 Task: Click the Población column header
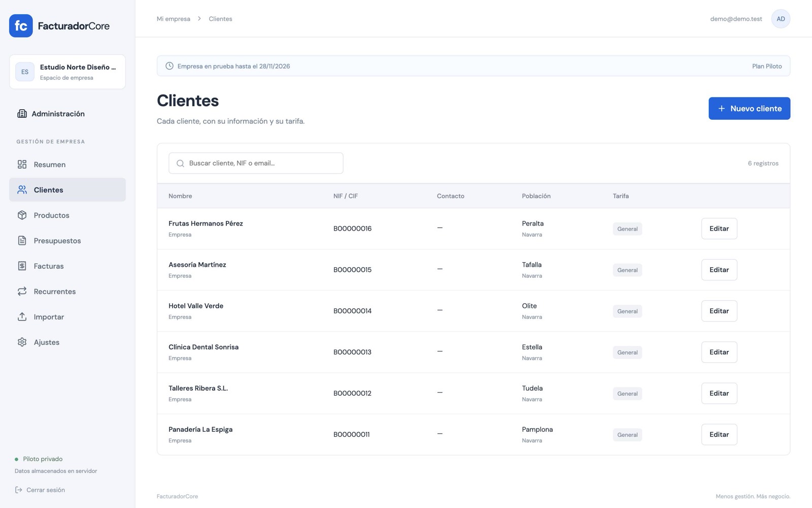point(536,196)
